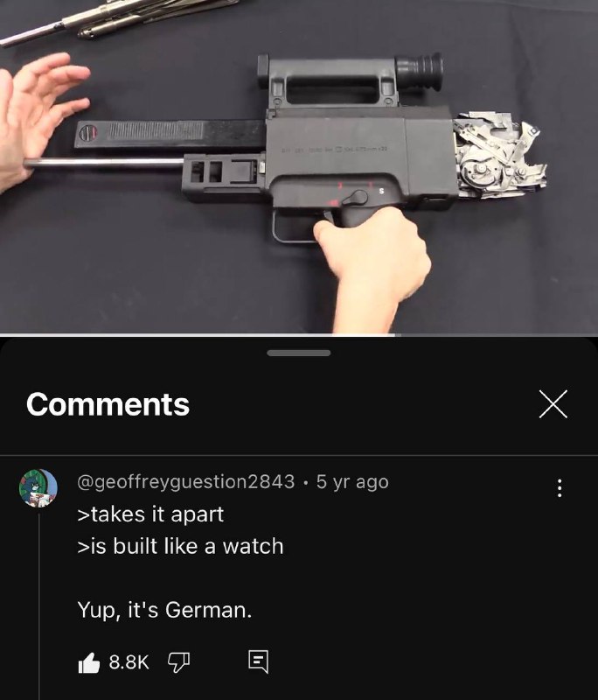Screen dimensions: 598x700
Task: Open the comment's three-dot options menu
Action: pos(560,488)
